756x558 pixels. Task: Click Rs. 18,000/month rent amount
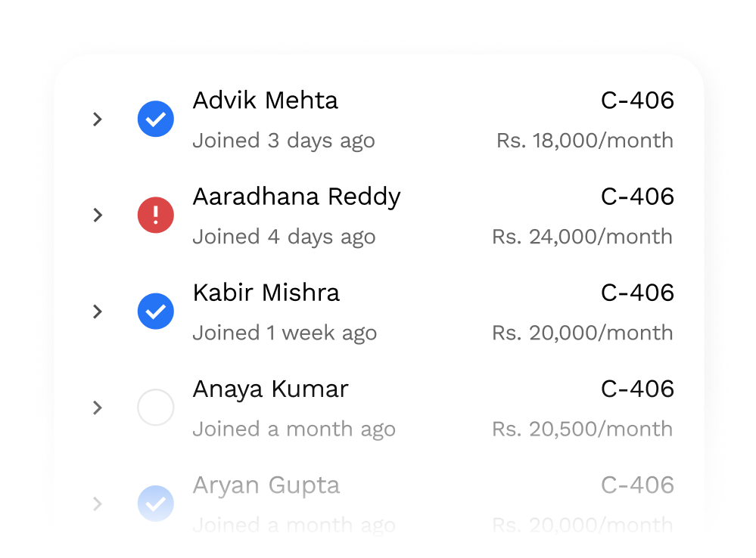coord(584,141)
